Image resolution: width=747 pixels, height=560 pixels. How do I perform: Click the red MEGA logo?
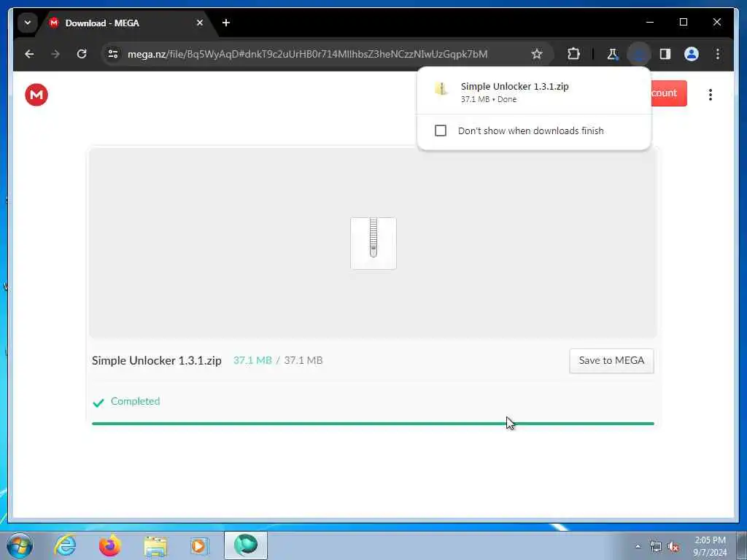[36, 95]
